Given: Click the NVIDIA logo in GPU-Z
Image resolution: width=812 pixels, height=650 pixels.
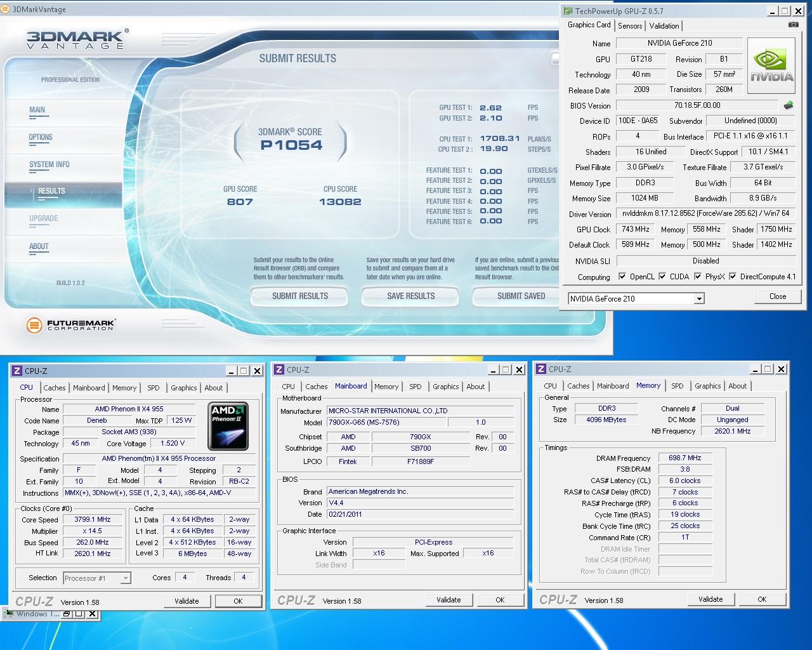Looking at the screenshot, I should pyautogui.click(x=771, y=66).
